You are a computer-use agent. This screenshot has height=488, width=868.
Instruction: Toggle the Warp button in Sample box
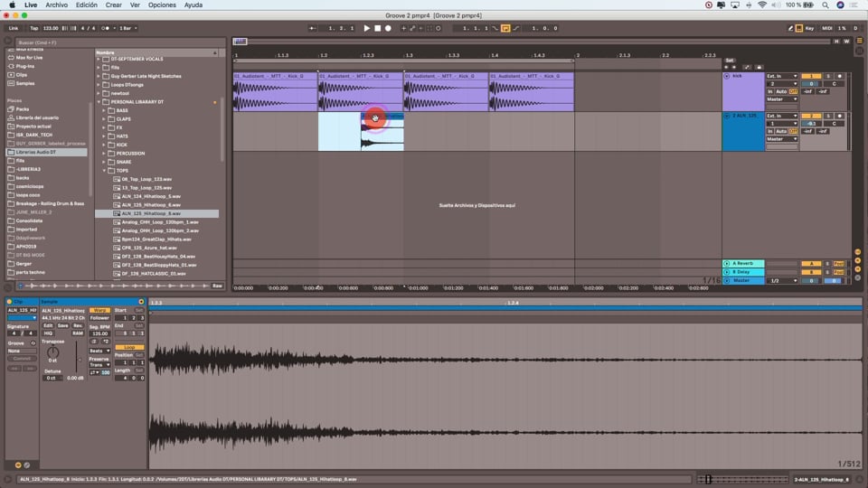pos(99,310)
